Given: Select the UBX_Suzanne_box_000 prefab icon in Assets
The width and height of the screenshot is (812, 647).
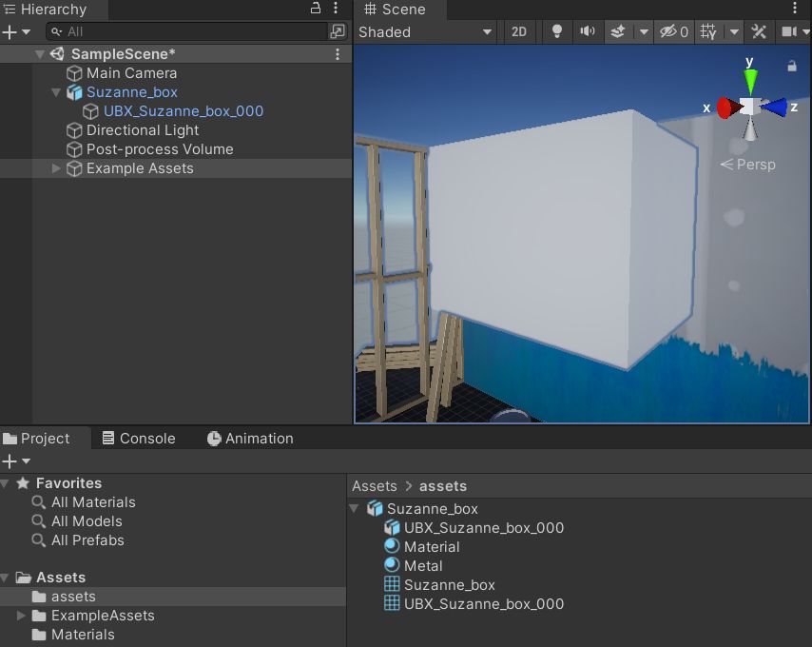Looking at the screenshot, I should point(392,527).
